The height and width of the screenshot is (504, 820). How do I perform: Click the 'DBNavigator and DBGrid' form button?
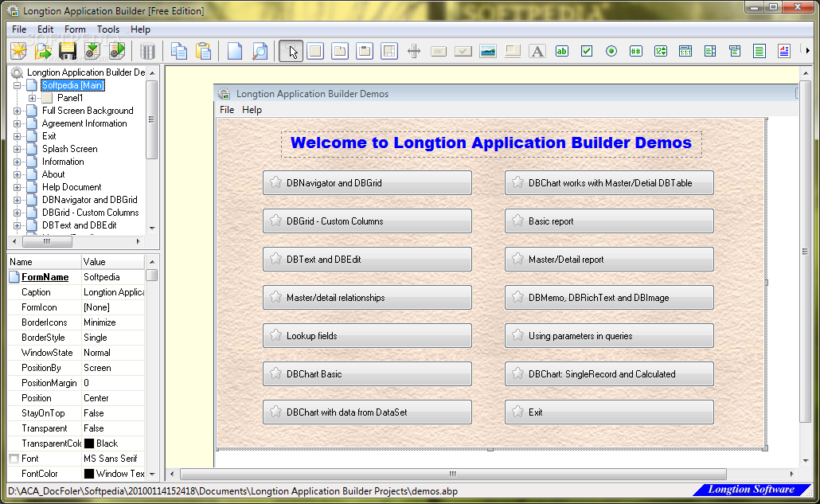click(x=367, y=183)
